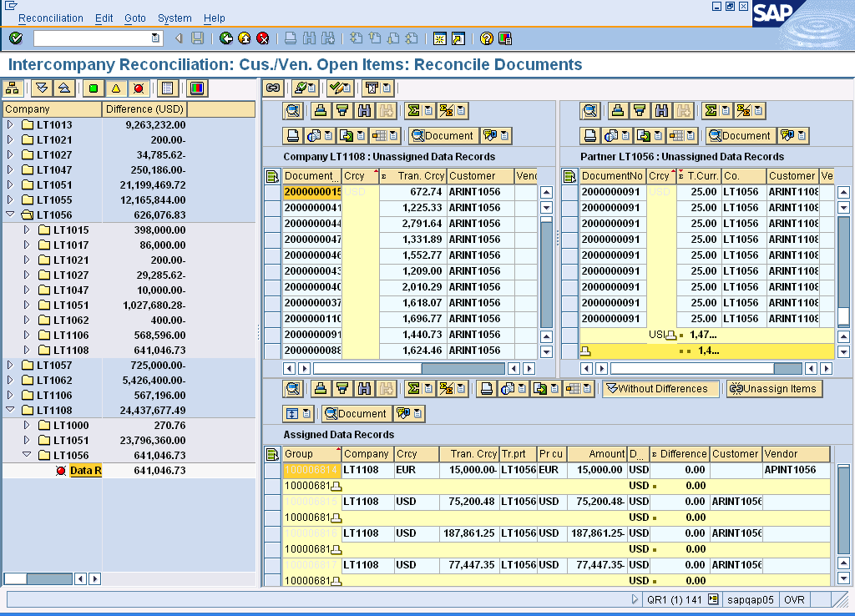Click the Document button in Assigned Data Records panel
The width and height of the screenshot is (855, 616).
point(356,414)
